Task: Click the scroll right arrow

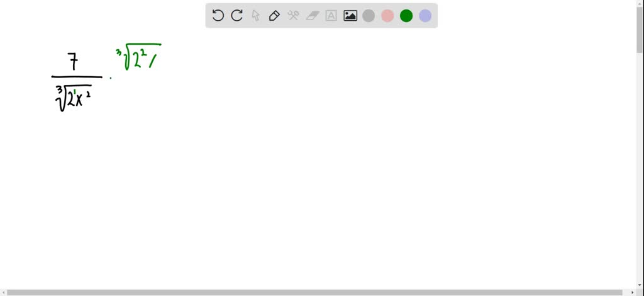Action: (x=633, y=293)
